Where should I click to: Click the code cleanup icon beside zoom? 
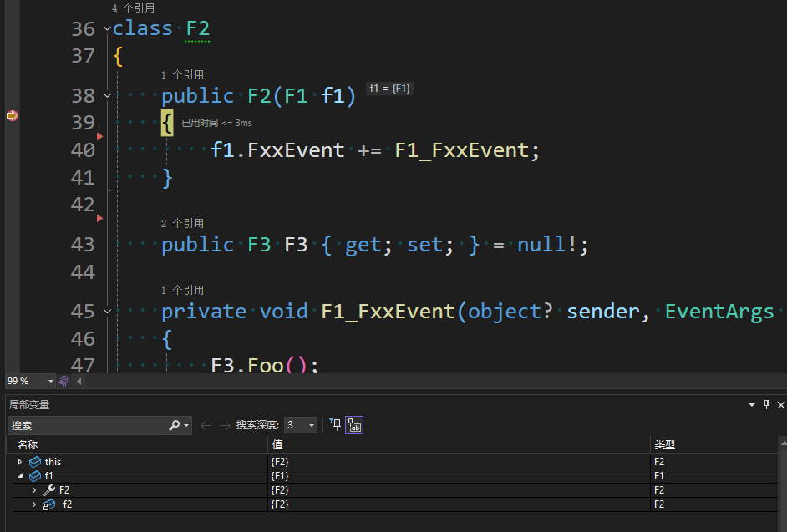coord(63,382)
